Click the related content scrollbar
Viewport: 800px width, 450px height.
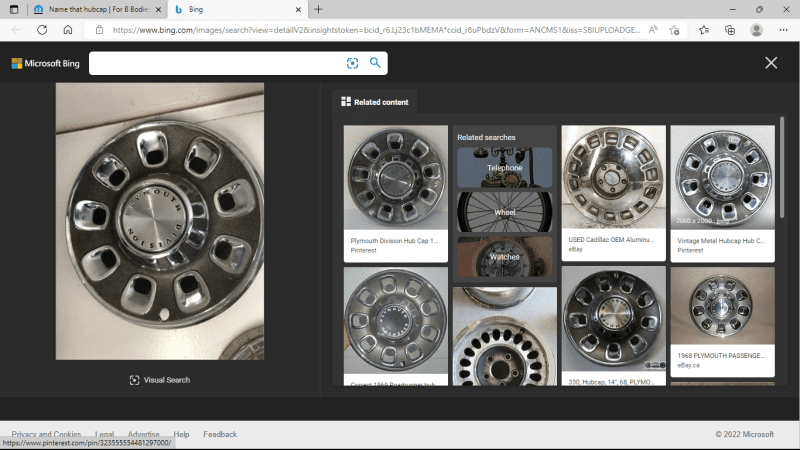pos(782,168)
